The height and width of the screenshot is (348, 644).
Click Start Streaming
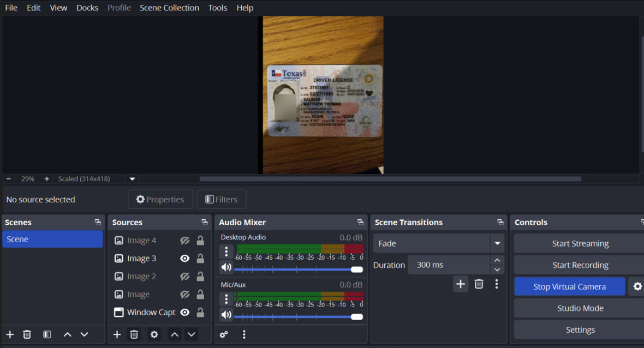580,243
